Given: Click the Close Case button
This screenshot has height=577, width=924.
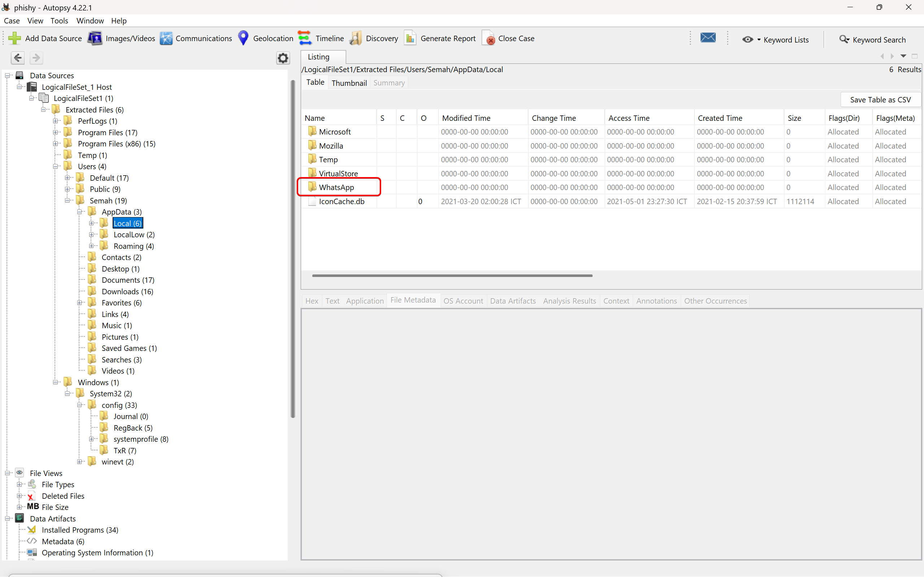Looking at the screenshot, I should [508, 38].
